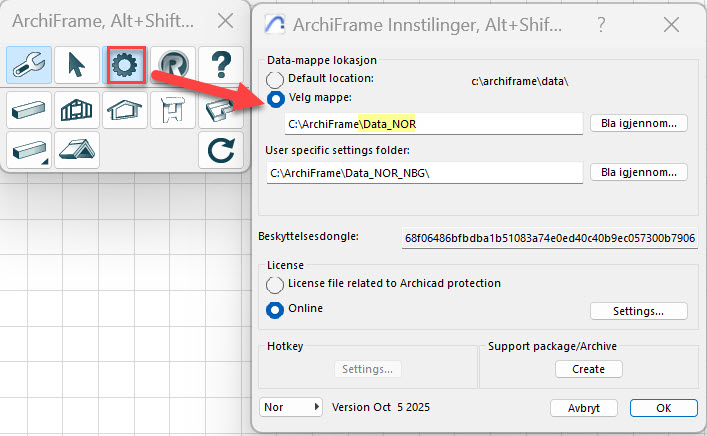Viewport: 707px width, 436px height.
Task: Open help with question mark icon
Action: pyautogui.click(x=222, y=66)
